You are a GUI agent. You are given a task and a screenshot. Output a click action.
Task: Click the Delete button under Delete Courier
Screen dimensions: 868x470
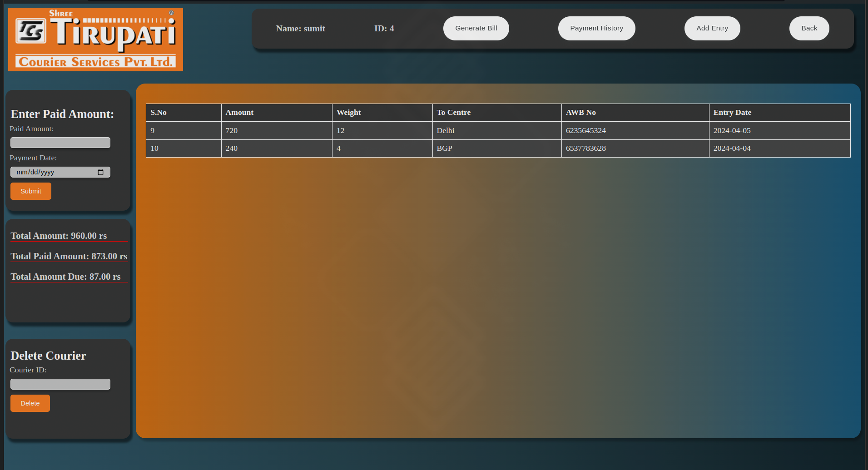[x=30, y=403]
